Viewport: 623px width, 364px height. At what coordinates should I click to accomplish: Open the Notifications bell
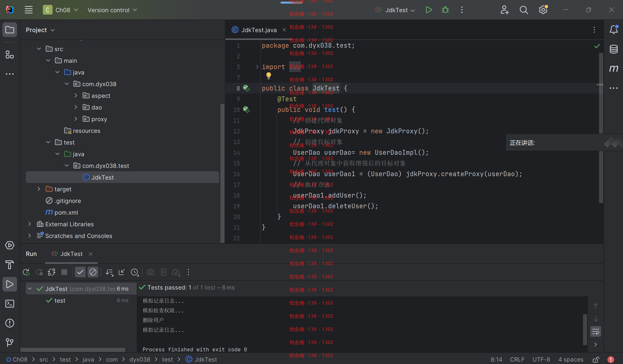[614, 30]
